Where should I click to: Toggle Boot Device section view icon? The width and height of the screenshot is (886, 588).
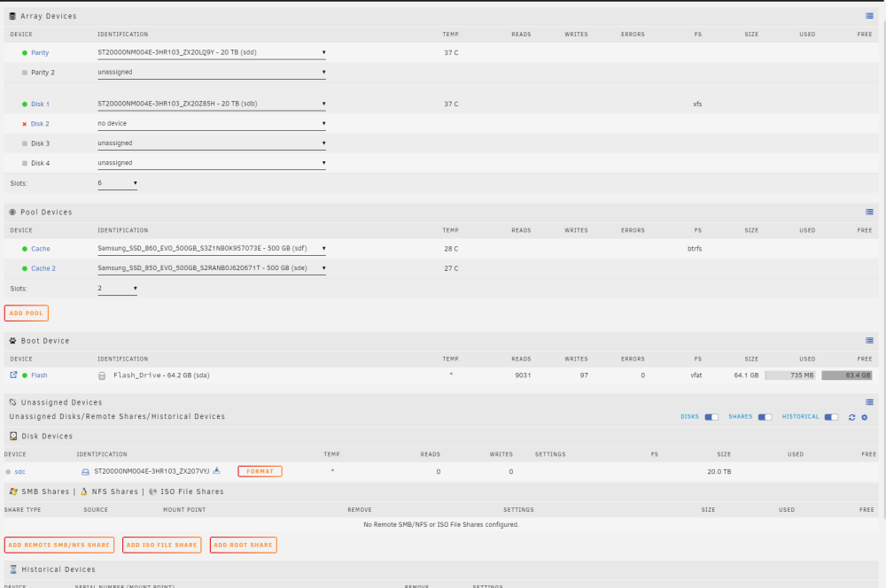click(869, 341)
